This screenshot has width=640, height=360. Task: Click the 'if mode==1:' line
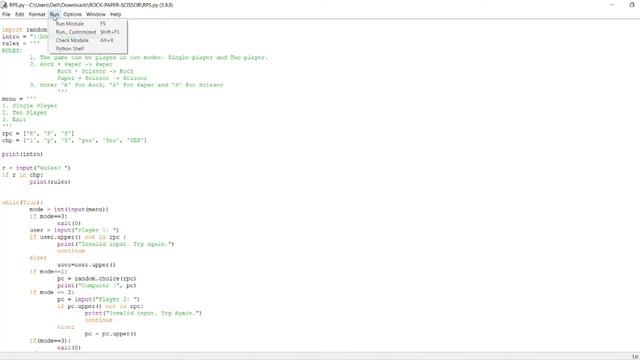[48, 272]
